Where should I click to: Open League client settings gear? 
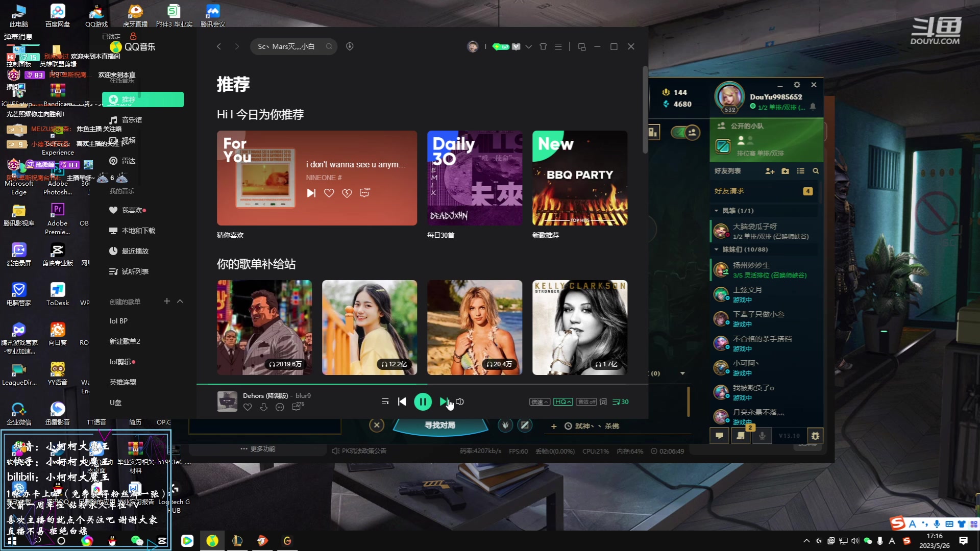pos(797,85)
